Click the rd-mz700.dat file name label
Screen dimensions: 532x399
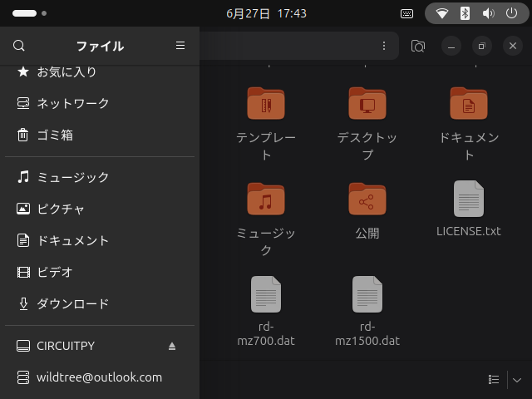[266, 334]
